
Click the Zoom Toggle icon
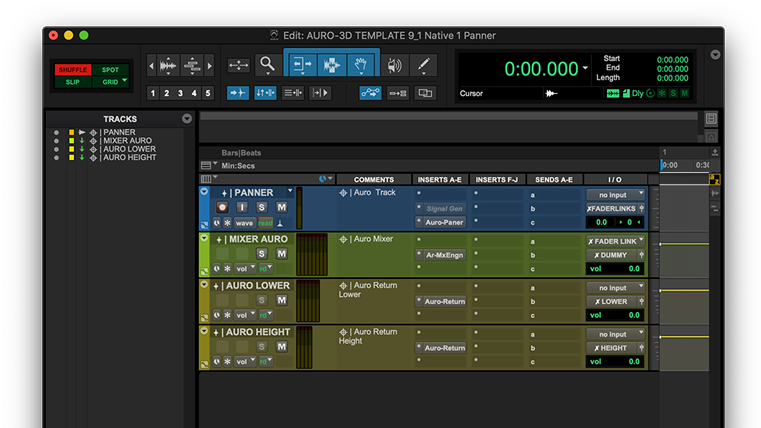[x=239, y=66]
